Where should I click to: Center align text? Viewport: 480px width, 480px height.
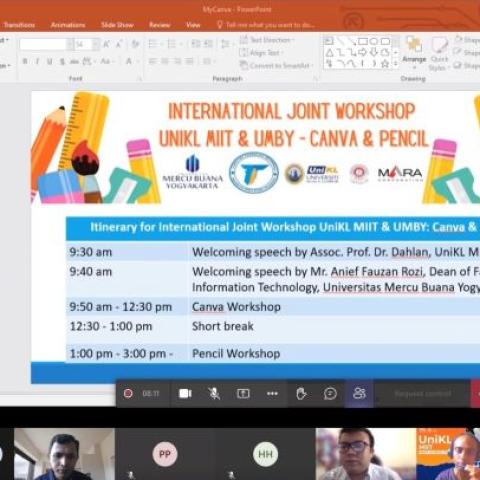[x=165, y=62]
